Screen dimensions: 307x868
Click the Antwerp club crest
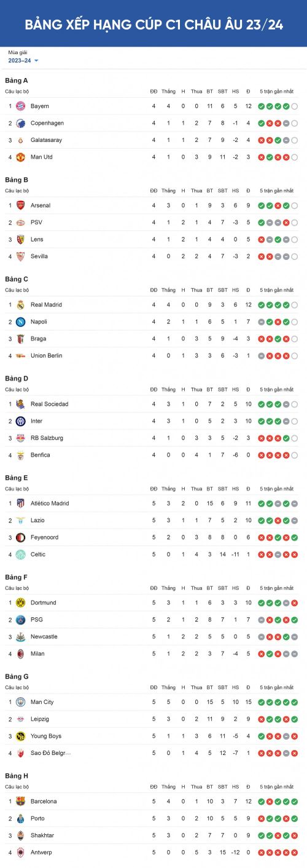tap(20, 853)
